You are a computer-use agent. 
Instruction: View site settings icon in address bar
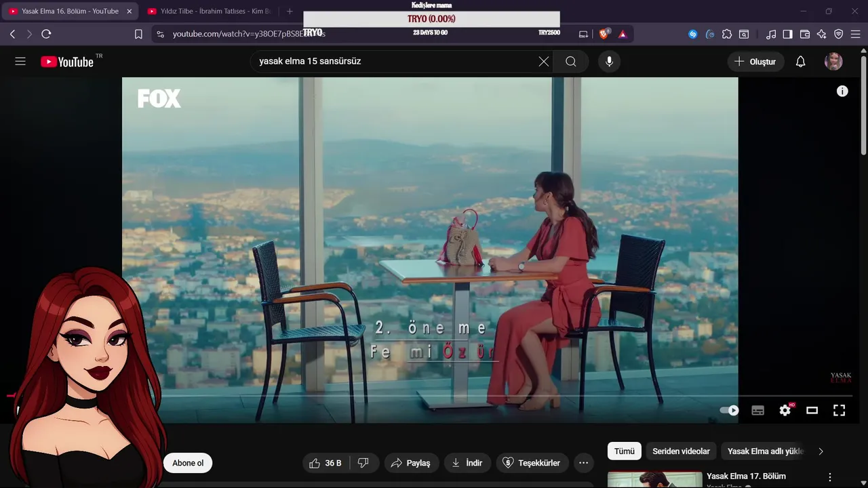click(159, 34)
